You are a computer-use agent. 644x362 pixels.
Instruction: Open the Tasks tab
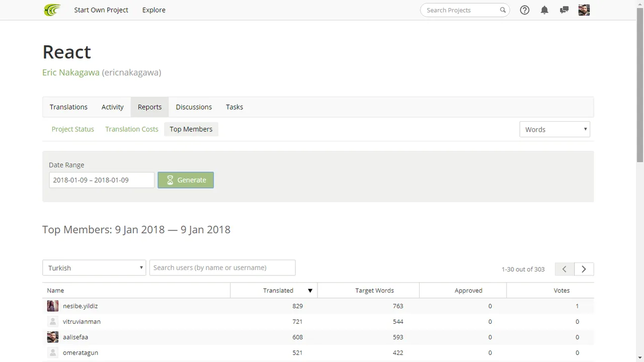tap(234, 107)
